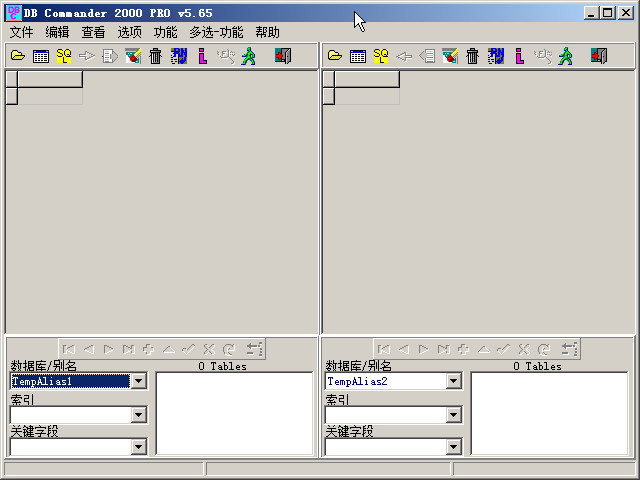
Task: Click the open folder icon in left toolbar
Action: [18, 56]
